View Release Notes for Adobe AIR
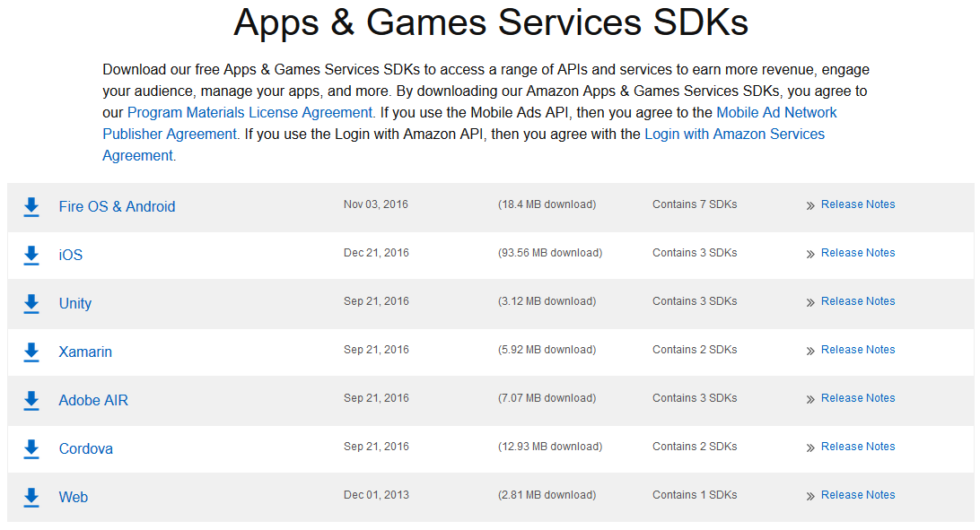Screen dimensions: 980x530 (858, 398)
